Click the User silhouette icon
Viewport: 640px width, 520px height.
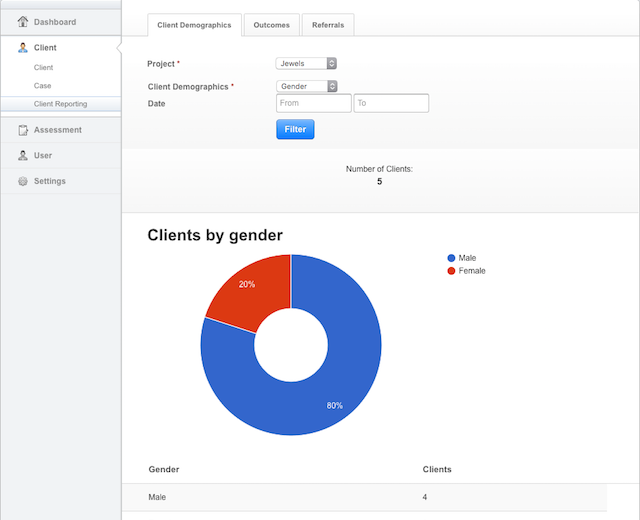click(x=23, y=156)
